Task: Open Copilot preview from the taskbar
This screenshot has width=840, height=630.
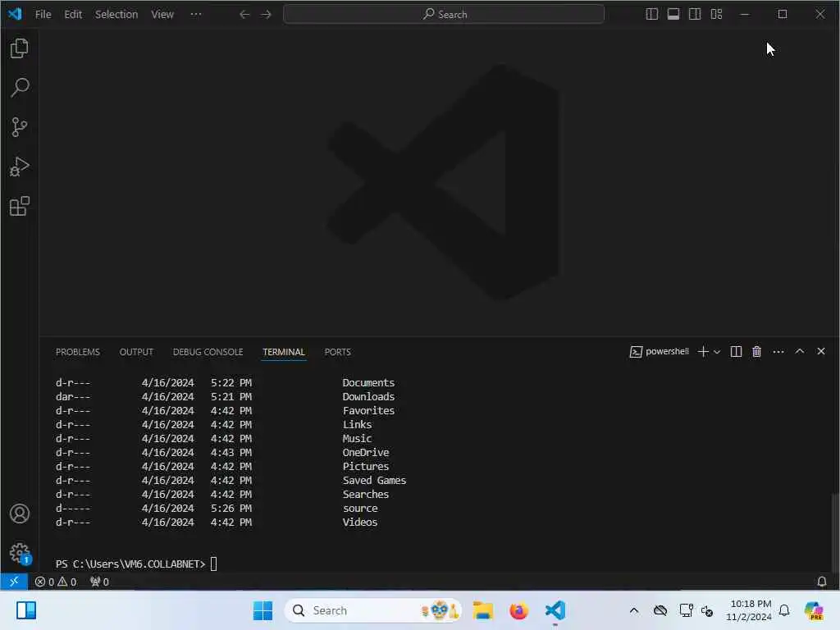Action: (x=814, y=610)
